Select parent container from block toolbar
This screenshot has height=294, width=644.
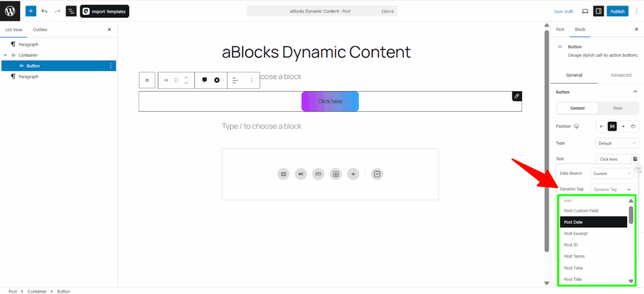coord(147,80)
